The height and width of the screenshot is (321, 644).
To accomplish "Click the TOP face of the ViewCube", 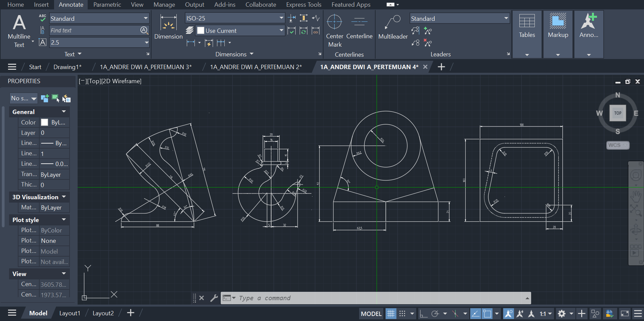I will pos(618,113).
